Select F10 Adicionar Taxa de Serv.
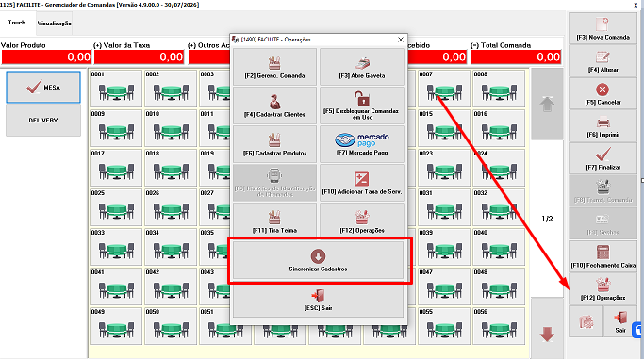 [x=362, y=183]
